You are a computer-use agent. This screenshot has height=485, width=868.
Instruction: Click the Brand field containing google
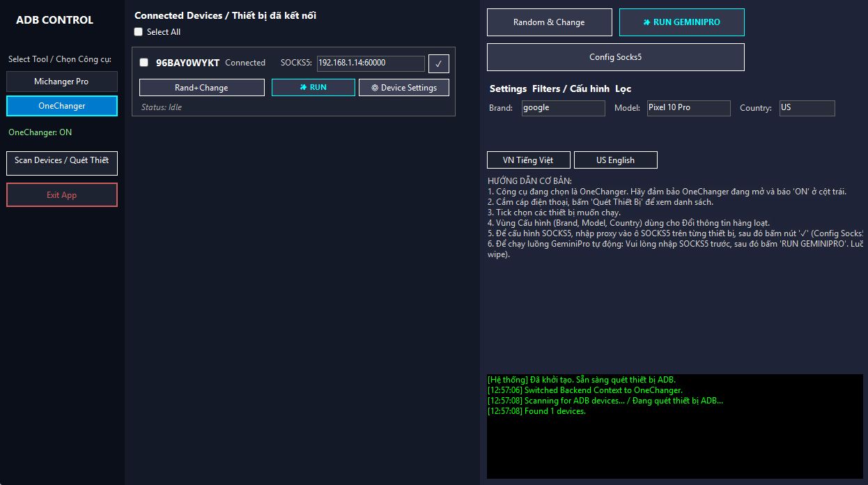[563, 108]
